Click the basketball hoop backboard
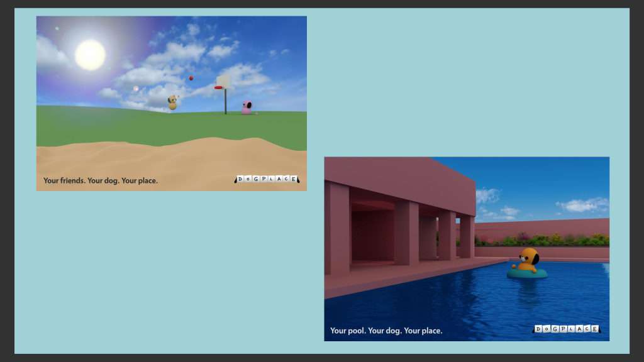The height and width of the screenshot is (362, 644). pos(224,80)
